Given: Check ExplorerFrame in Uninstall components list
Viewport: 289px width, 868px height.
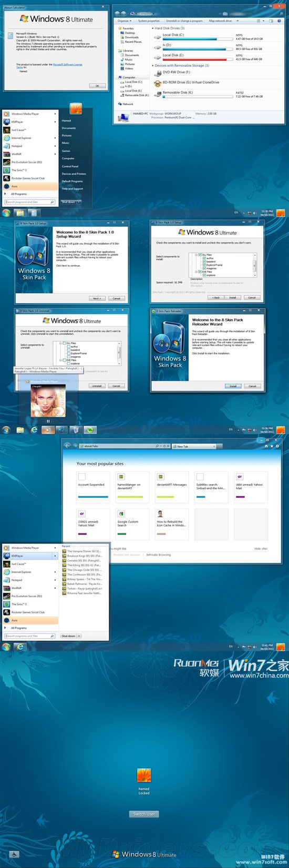Looking at the screenshot, I should 68,354.
